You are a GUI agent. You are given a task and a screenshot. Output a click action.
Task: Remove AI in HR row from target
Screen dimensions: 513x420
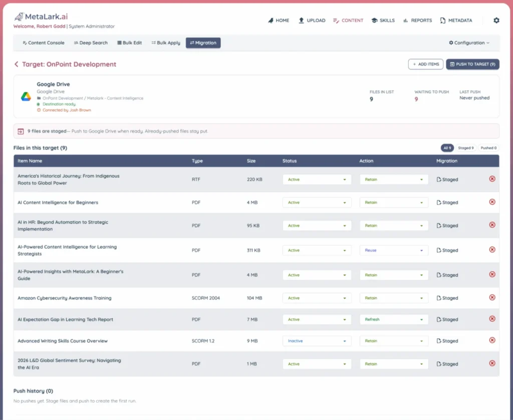tap(492, 225)
